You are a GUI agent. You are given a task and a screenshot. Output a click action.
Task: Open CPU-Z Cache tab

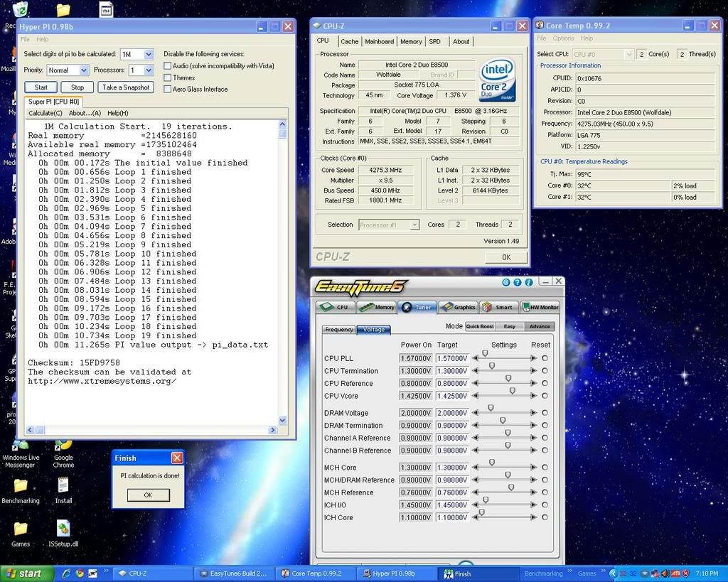(x=350, y=42)
